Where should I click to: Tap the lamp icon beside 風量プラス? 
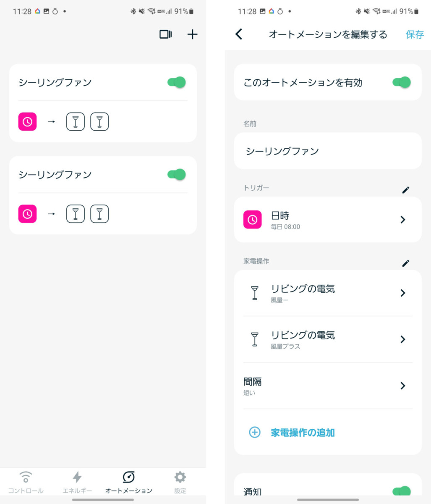tap(255, 339)
